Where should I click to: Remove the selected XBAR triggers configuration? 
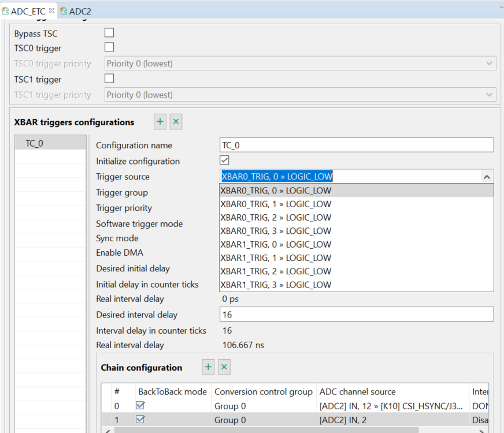(x=176, y=121)
